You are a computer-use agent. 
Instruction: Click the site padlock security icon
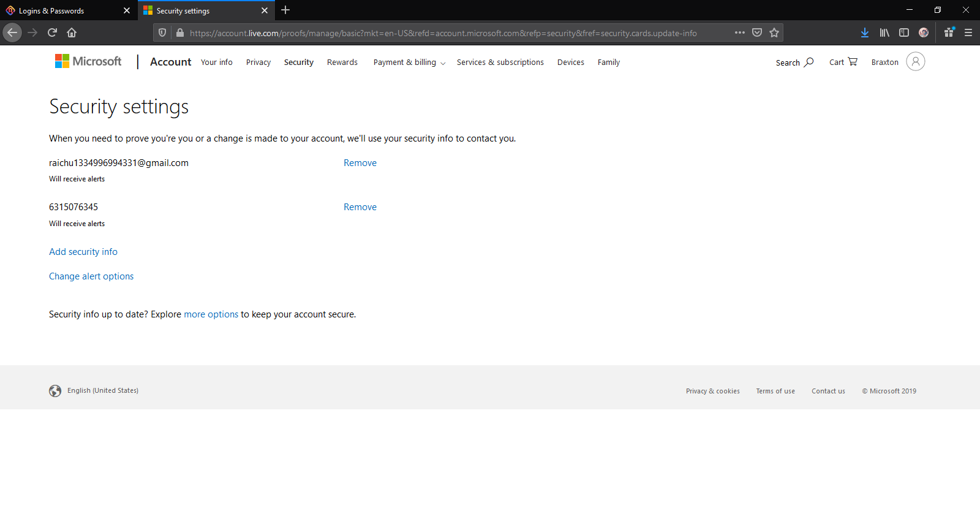(x=179, y=32)
